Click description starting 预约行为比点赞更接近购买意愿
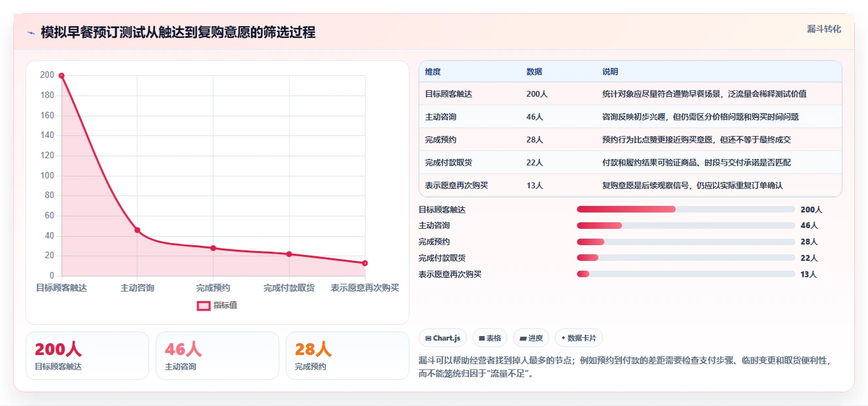868x406 pixels. point(697,140)
